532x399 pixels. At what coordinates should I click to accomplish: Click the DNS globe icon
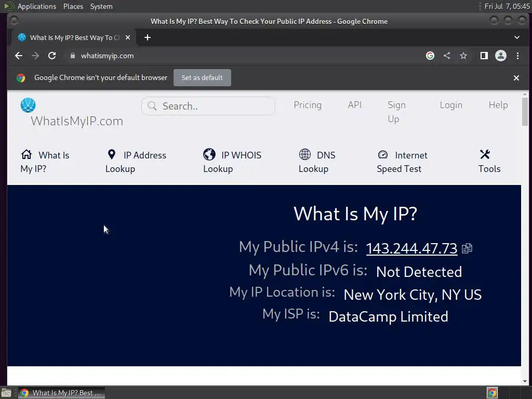coord(304,154)
